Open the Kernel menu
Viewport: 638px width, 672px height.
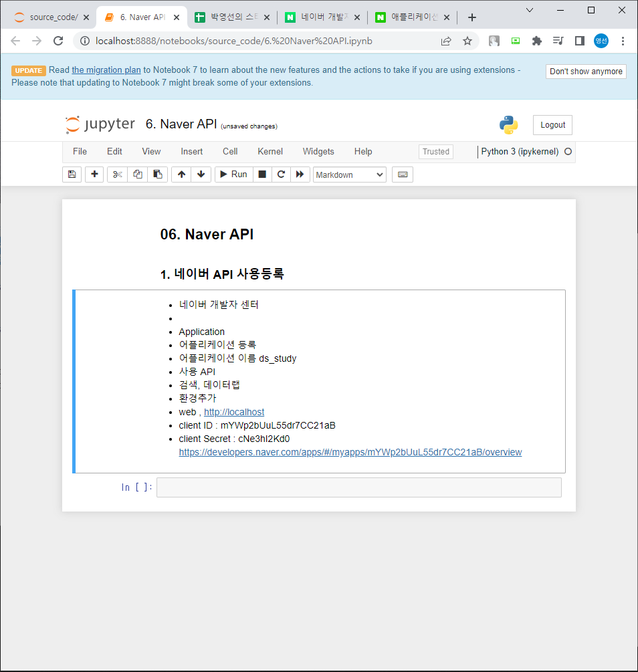[270, 152]
